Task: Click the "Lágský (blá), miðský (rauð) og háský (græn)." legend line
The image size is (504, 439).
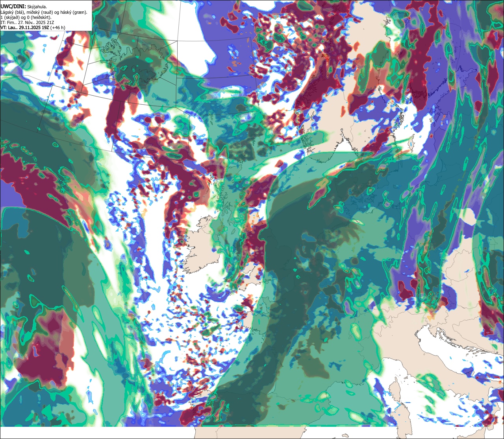Action: pyautogui.click(x=44, y=12)
